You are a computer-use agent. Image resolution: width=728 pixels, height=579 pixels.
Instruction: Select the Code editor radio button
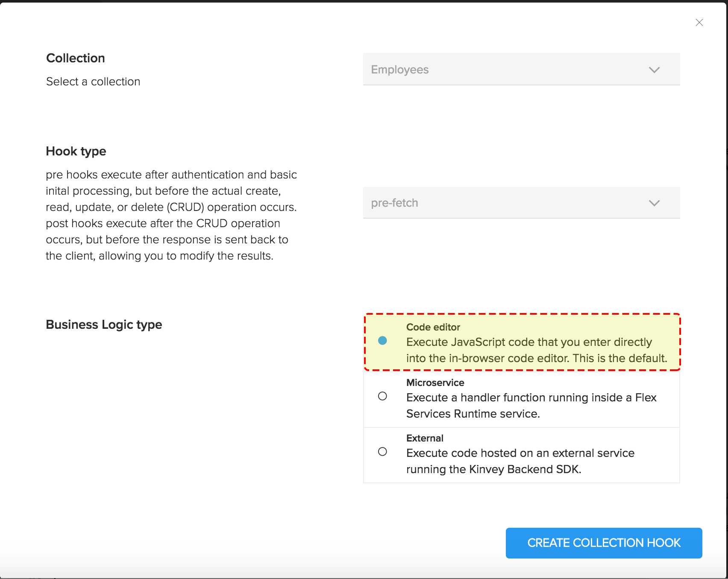click(x=382, y=341)
